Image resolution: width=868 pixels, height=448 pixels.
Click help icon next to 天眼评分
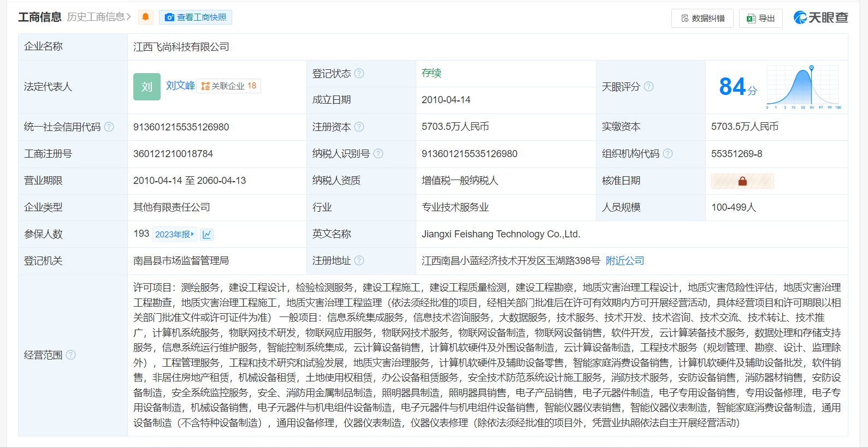[648, 86]
